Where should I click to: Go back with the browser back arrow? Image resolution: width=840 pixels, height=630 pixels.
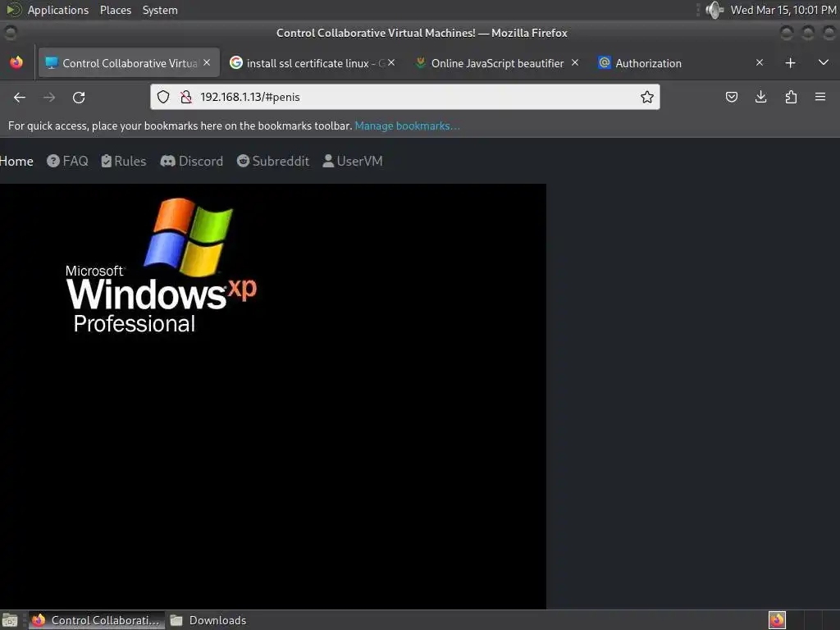click(x=20, y=97)
